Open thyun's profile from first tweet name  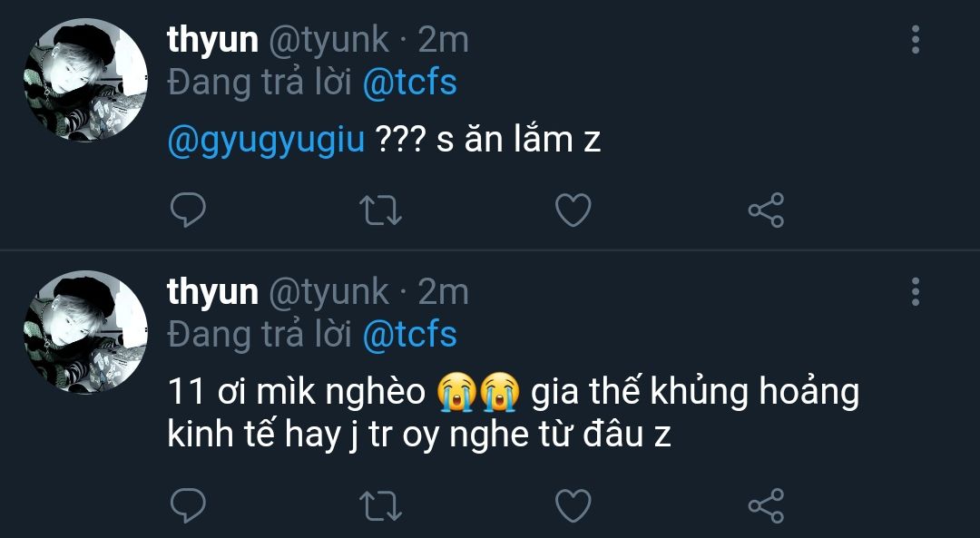click(x=212, y=40)
